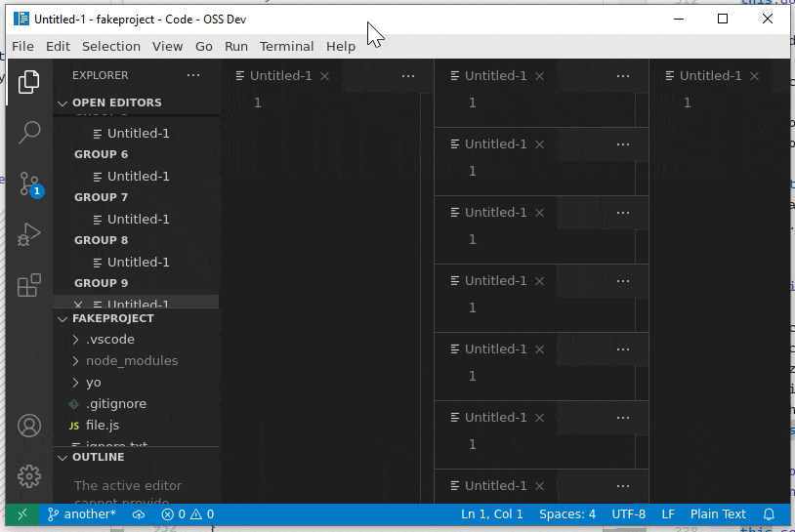795x532 pixels.
Task: Click the Spaces: 4 indentation setting
Action: click(x=566, y=514)
